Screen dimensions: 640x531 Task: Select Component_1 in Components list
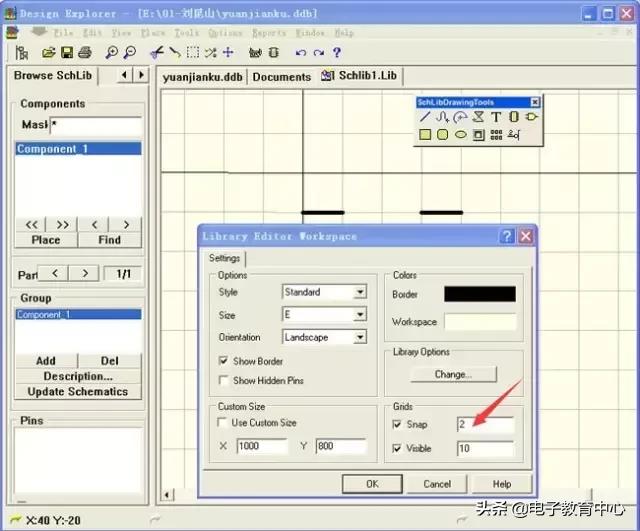[x=78, y=149]
